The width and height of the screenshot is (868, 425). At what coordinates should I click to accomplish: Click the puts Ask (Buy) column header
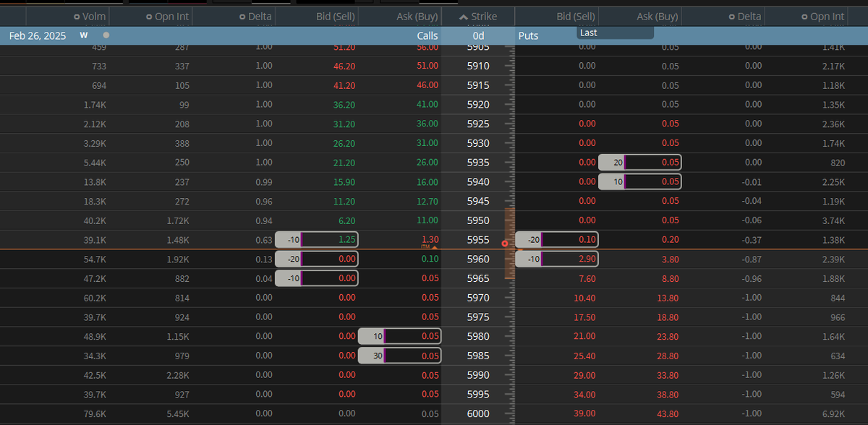click(x=657, y=17)
